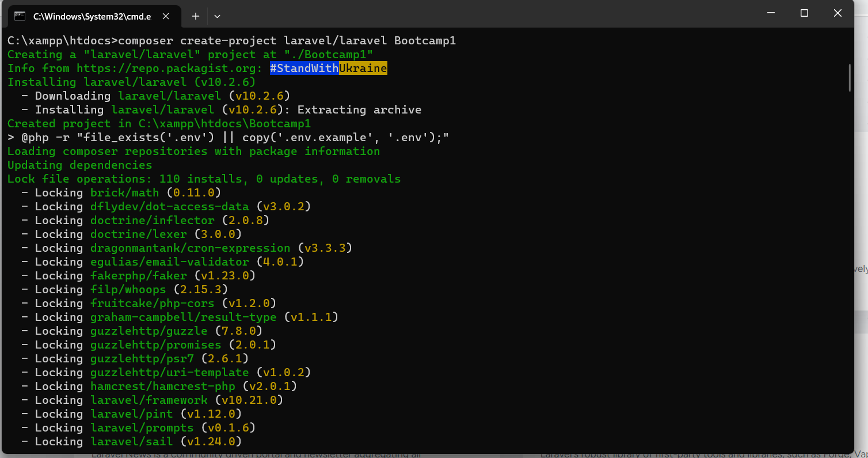Screen dimensions: 868x458
Task: Click the egulias/email-validator package name
Action: coord(170,262)
